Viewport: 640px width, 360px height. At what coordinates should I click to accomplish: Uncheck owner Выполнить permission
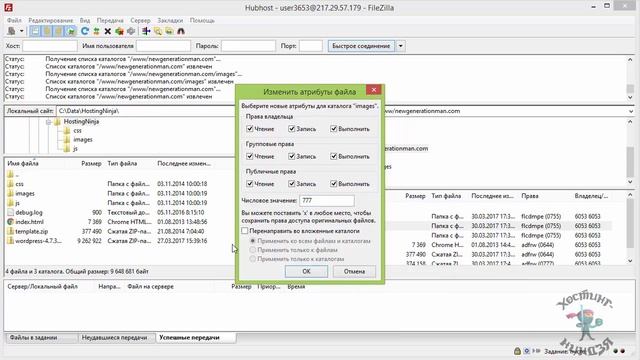(333, 129)
